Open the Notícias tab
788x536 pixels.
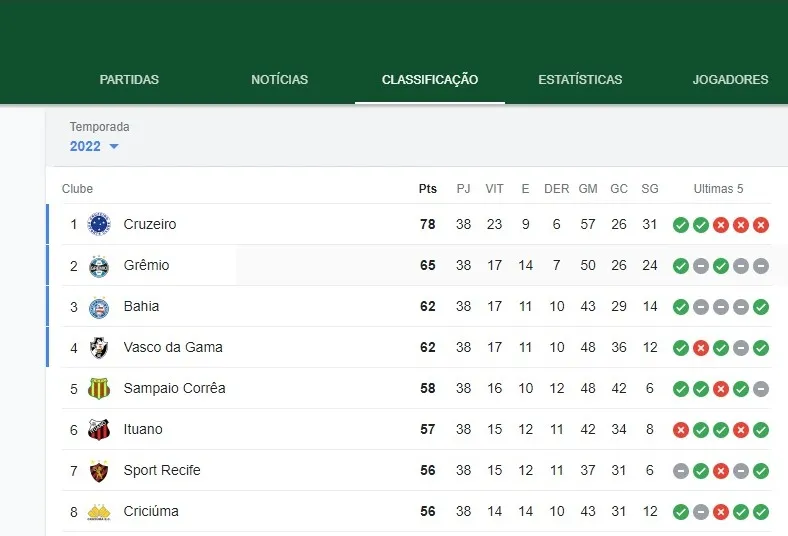[279, 80]
